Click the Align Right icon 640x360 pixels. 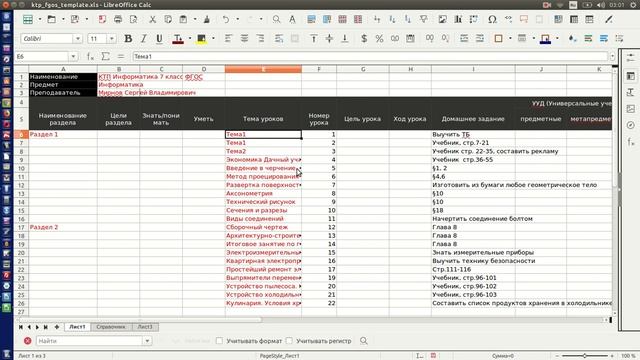260,39
